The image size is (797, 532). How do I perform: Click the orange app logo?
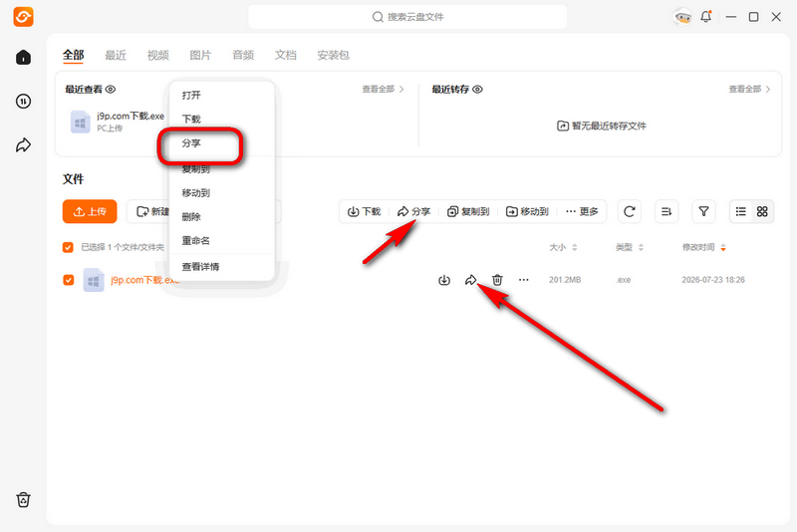tap(23, 17)
